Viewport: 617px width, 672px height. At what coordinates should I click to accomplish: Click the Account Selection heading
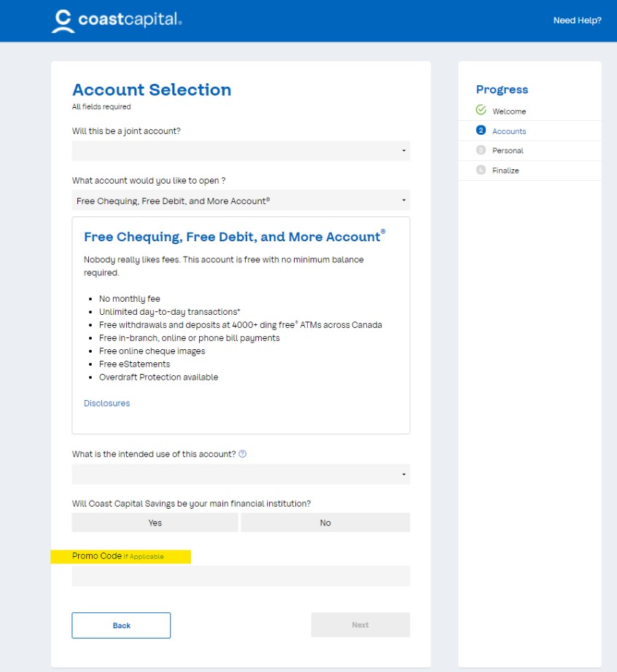pos(152,90)
